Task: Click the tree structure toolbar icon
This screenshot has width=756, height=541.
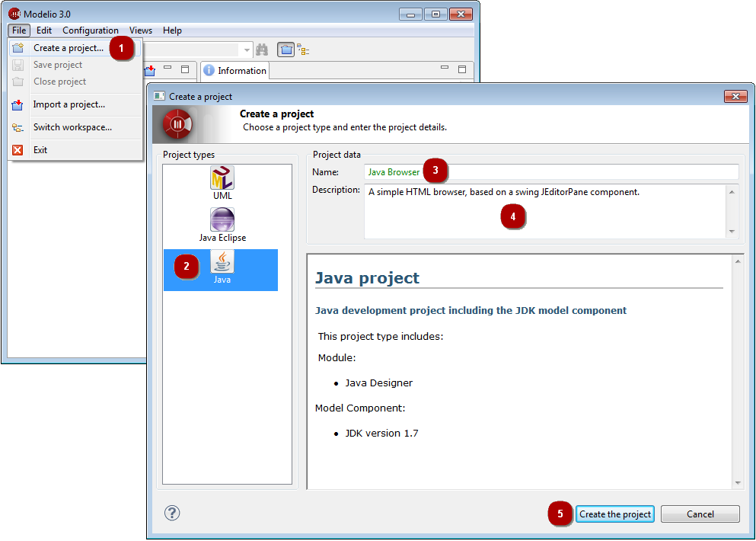Action: 303,50
